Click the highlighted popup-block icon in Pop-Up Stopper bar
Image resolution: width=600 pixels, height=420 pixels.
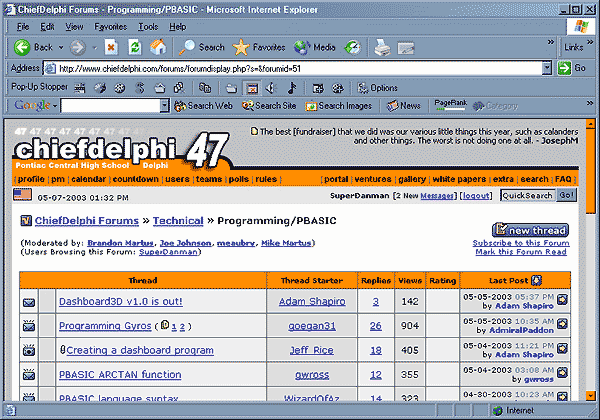[x=251, y=88]
